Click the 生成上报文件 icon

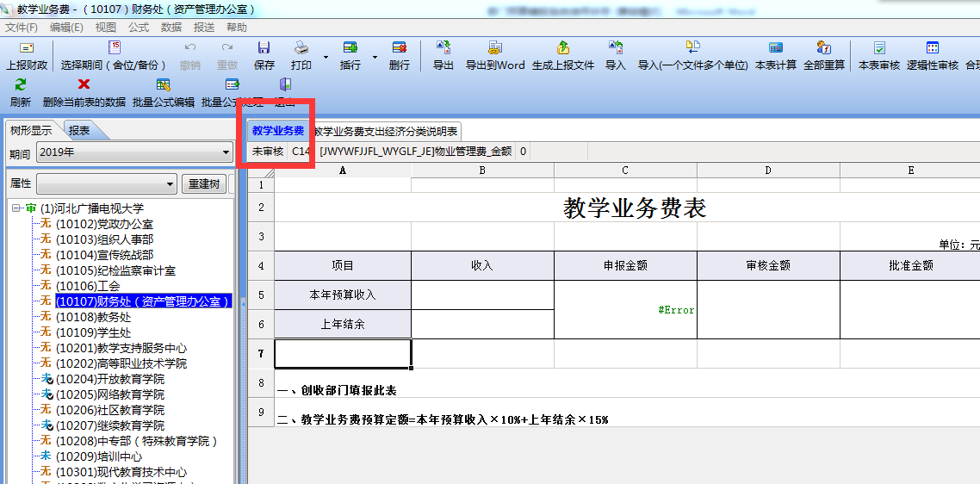coord(563,48)
